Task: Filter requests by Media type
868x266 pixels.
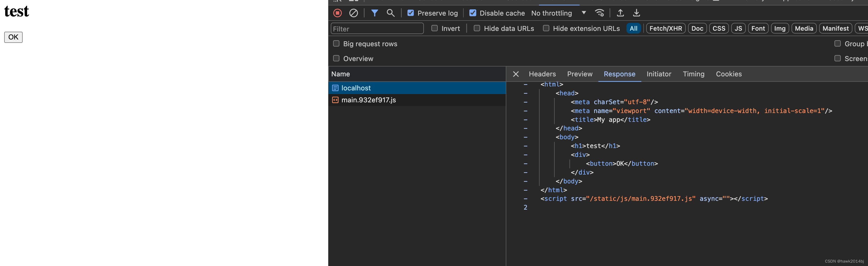Action: pyautogui.click(x=804, y=28)
